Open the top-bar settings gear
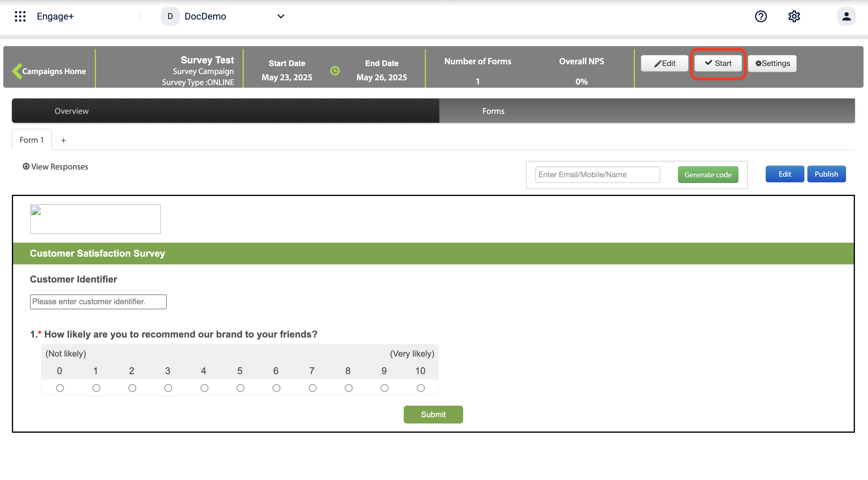 [x=794, y=16]
